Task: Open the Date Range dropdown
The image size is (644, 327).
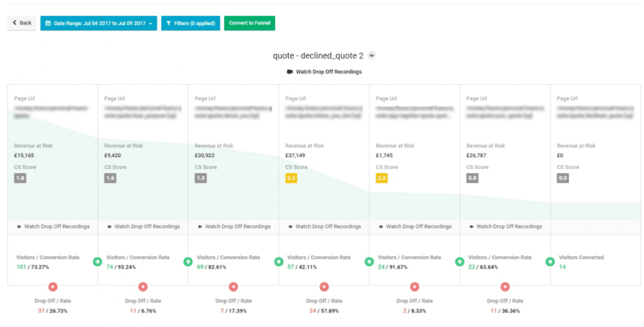Action: coord(98,23)
